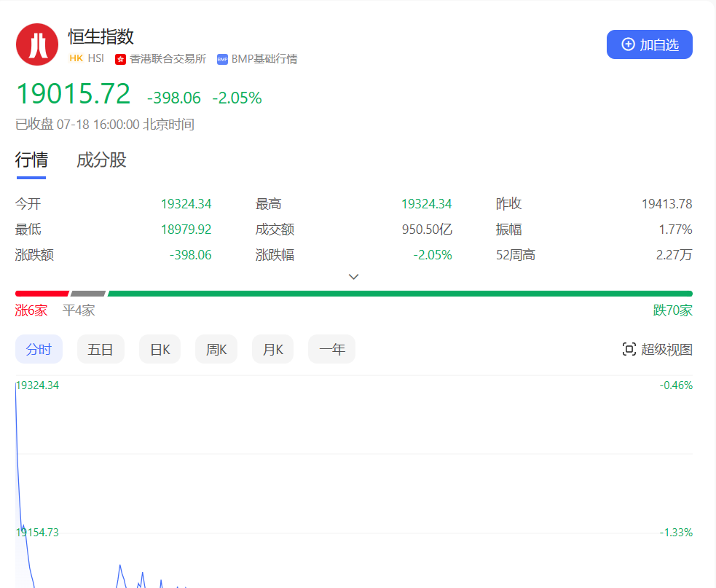The width and height of the screenshot is (716, 588).
Task: Click the HSI ticker code
Action: tap(96, 58)
